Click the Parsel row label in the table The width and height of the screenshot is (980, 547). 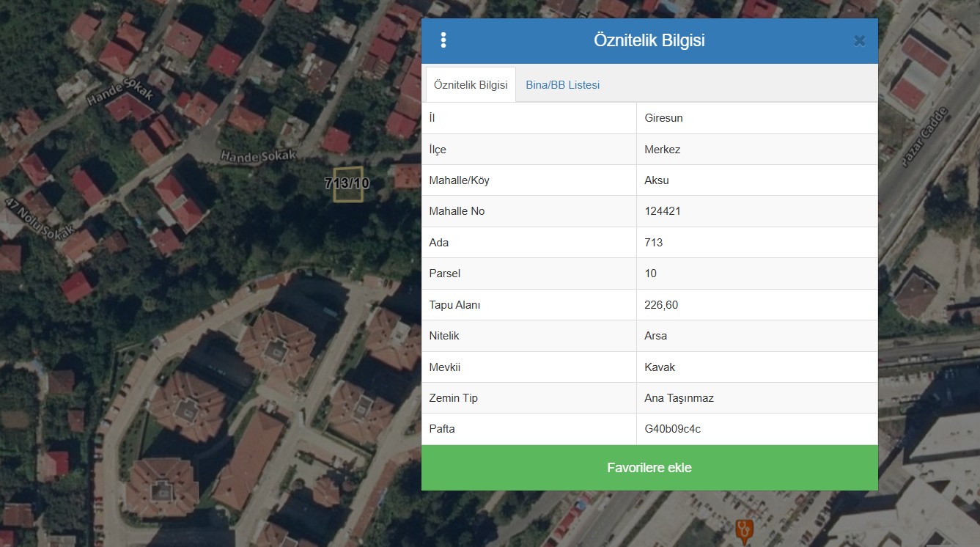[x=446, y=273]
